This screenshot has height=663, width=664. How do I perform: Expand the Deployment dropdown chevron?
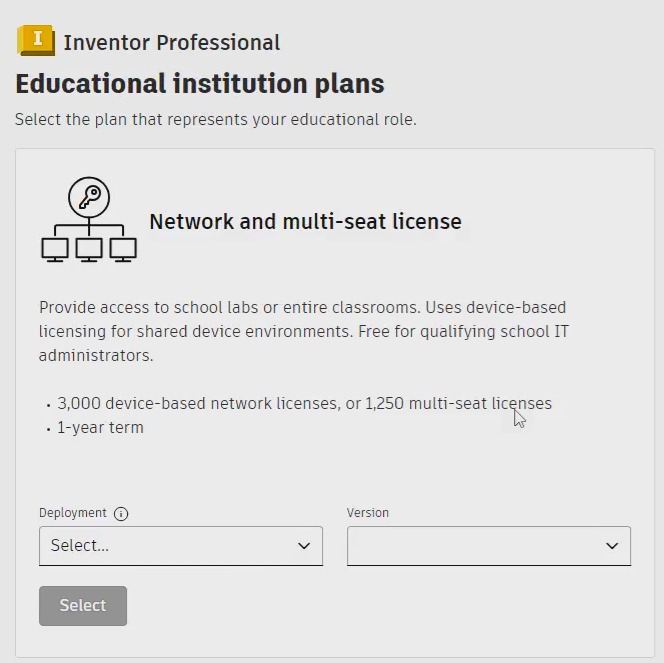(x=304, y=546)
